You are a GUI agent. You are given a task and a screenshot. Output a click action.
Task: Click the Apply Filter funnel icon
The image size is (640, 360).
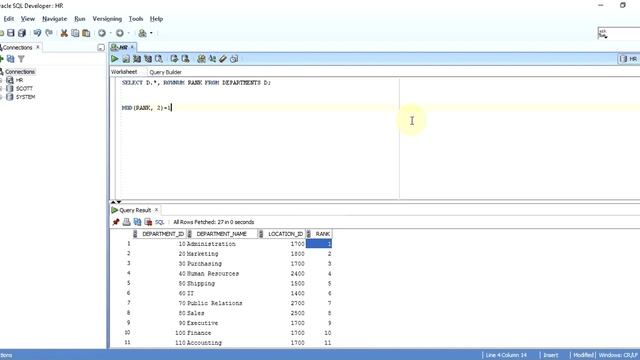coord(21,59)
